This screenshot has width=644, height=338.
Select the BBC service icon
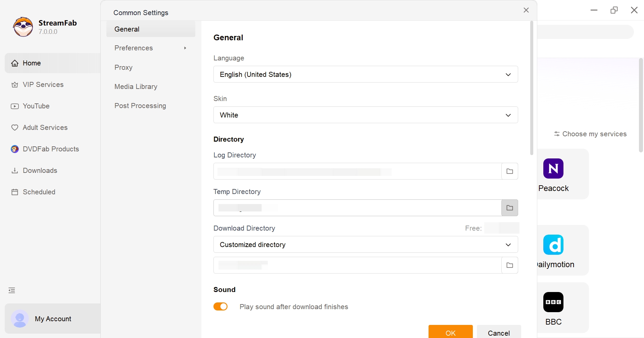coord(553,302)
